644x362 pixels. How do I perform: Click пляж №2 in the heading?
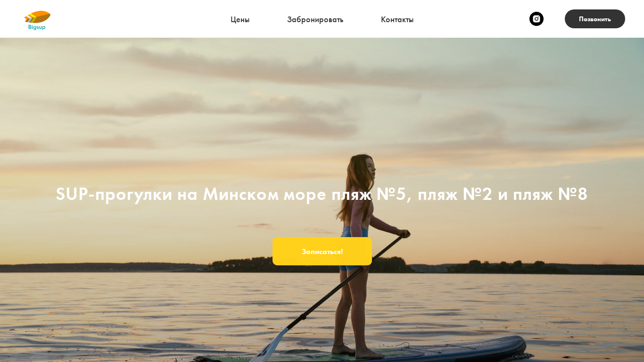tap(455, 194)
